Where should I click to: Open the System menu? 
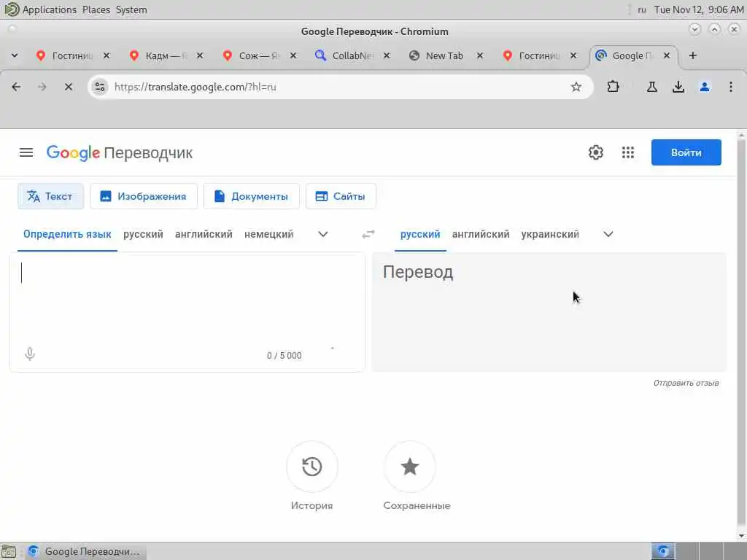pyautogui.click(x=131, y=9)
